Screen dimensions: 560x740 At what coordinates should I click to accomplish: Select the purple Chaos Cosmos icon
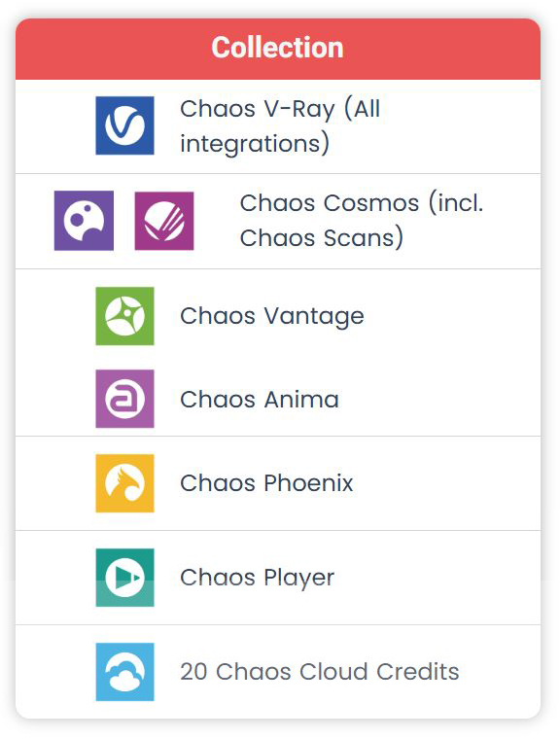[84, 221]
